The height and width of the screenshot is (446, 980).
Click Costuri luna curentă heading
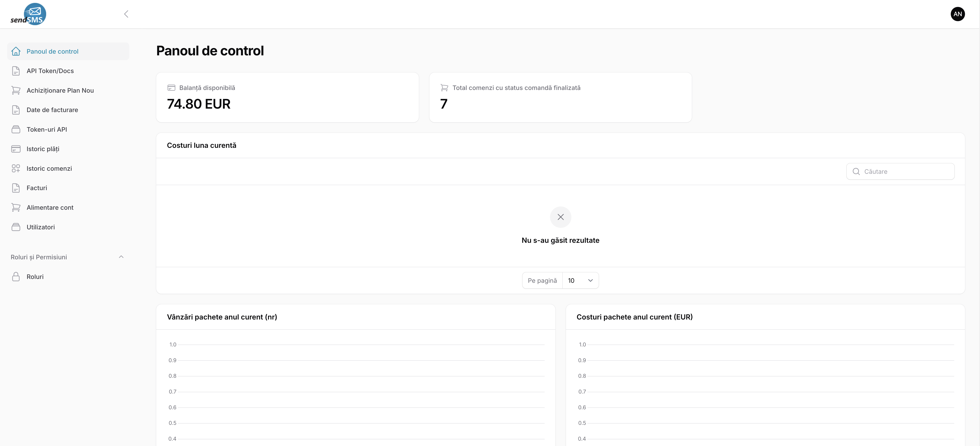point(202,146)
